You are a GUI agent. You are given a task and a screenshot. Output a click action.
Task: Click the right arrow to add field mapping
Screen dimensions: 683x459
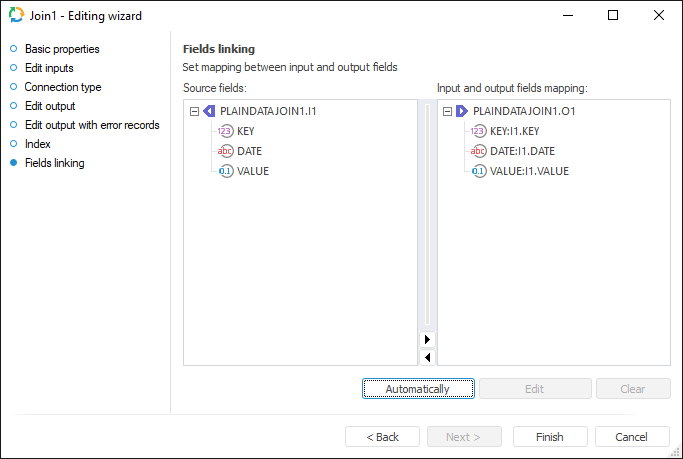[x=428, y=340]
